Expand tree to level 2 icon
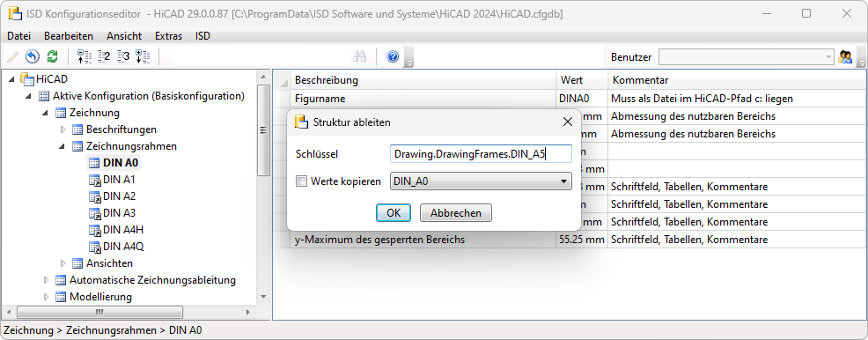 point(104,56)
